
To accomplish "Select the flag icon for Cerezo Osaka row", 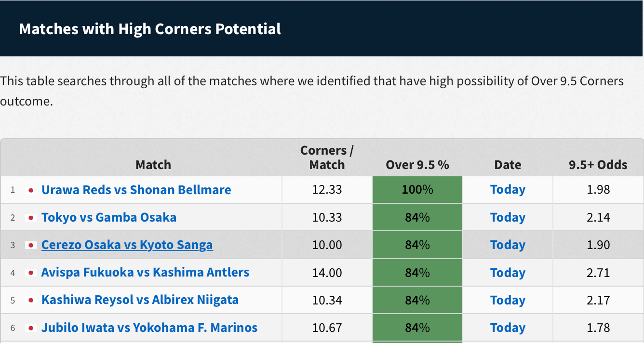I will 31,245.
